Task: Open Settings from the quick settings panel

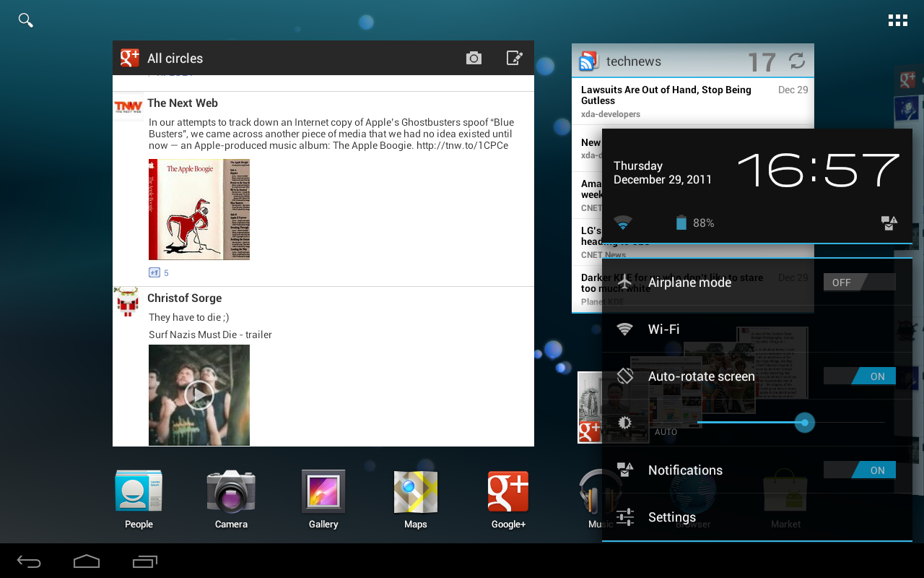Action: coord(757,517)
